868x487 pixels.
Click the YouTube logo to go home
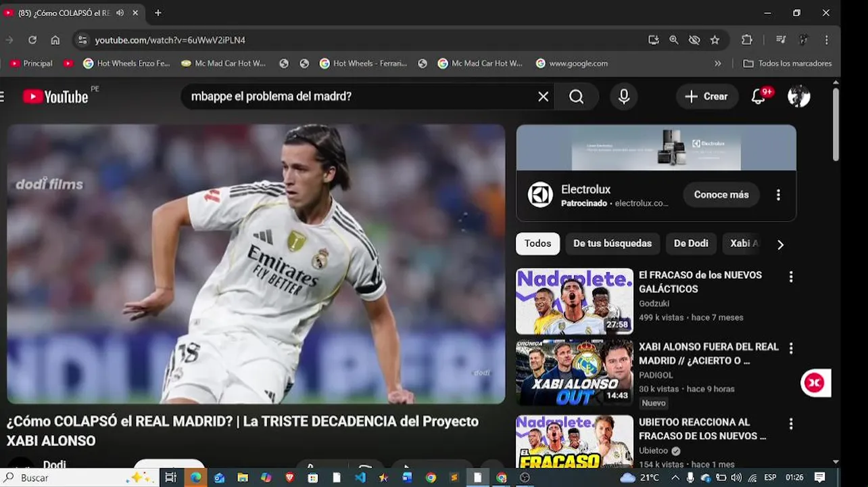pyautogui.click(x=55, y=97)
